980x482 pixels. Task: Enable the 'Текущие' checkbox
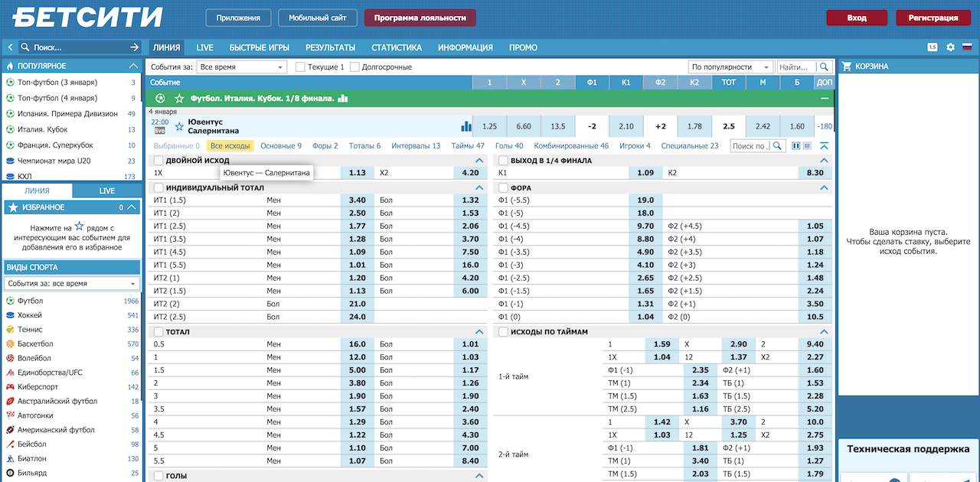[300, 67]
